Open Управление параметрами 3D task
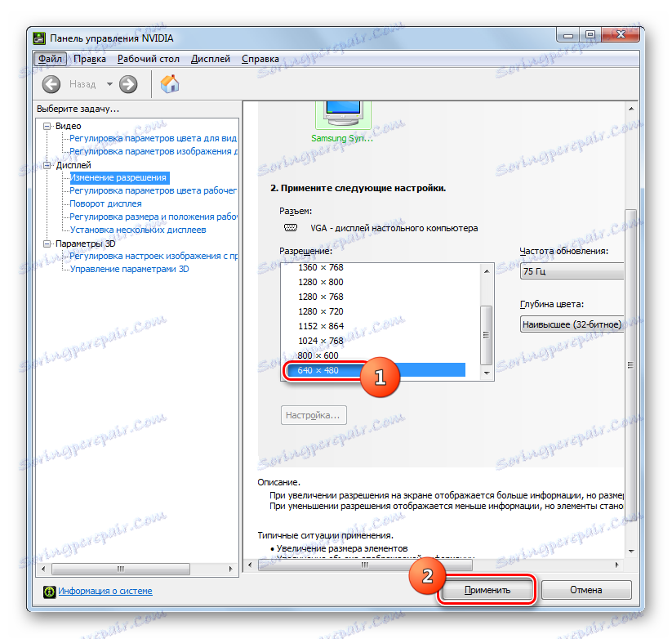The image size is (672, 639). click(x=130, y=269)
